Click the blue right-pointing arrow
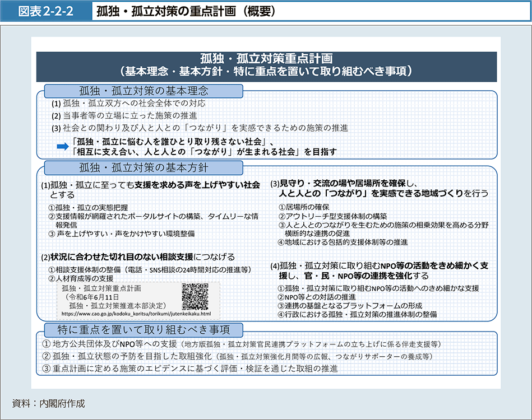Image resolution: width=532 pixels, height=420 pixels. tap(62, 146)
